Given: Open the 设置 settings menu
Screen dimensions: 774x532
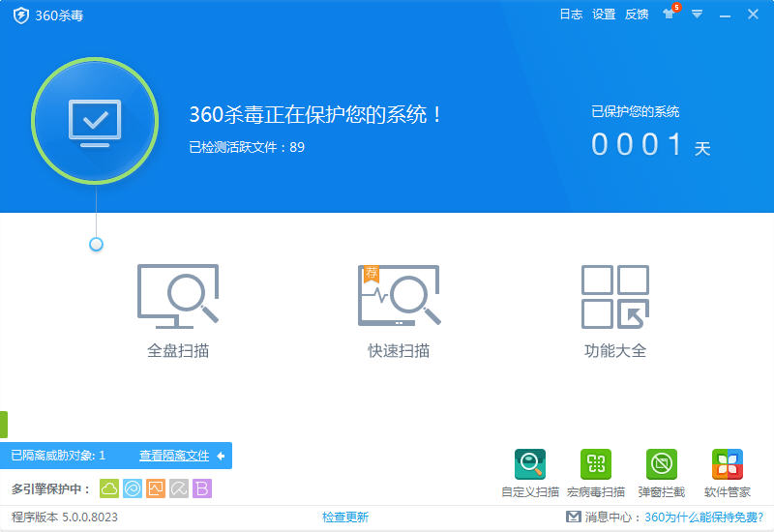Looking at the screenshot, I should (604, 15).
